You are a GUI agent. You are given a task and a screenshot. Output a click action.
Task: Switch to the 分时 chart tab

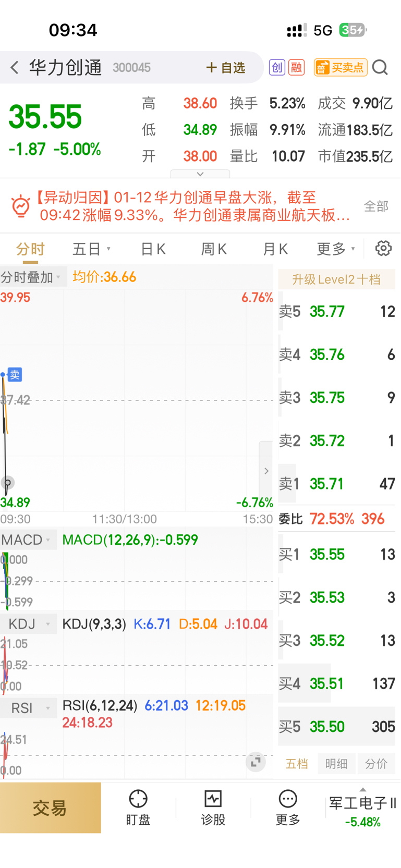click(30, 249)
